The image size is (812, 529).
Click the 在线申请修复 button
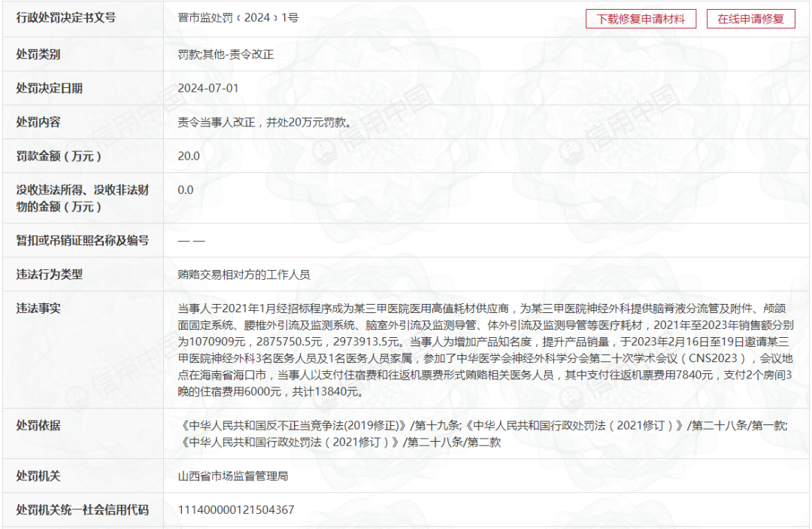(750, 19)
